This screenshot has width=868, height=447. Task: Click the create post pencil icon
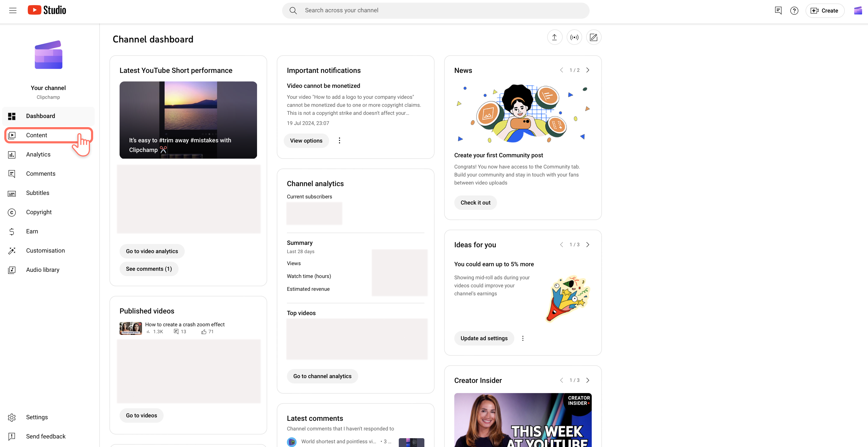tap(594, 37)
